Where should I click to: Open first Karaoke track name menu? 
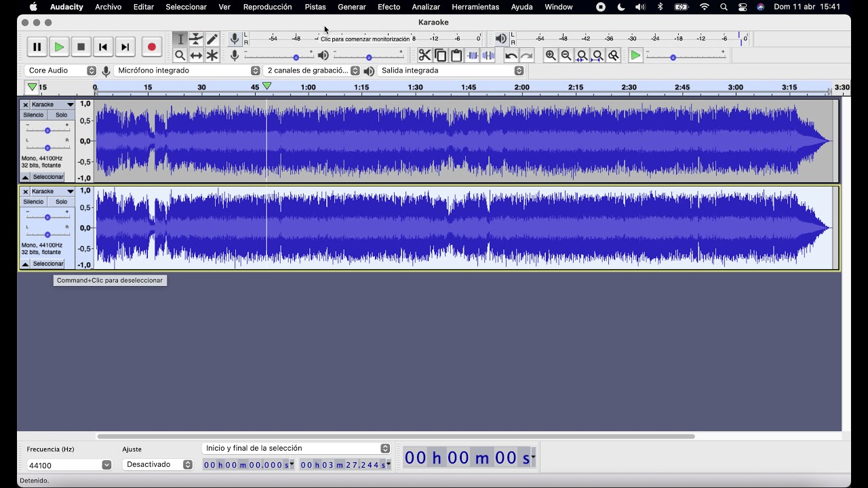(x=52, y=104)
